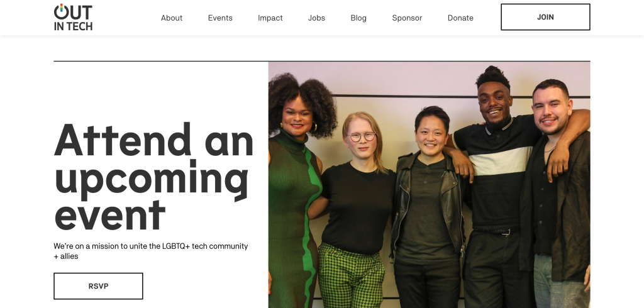Click the "Attend an upcoming event" heading
Viewport: 644px width, 308px height.
click(153, 177)
